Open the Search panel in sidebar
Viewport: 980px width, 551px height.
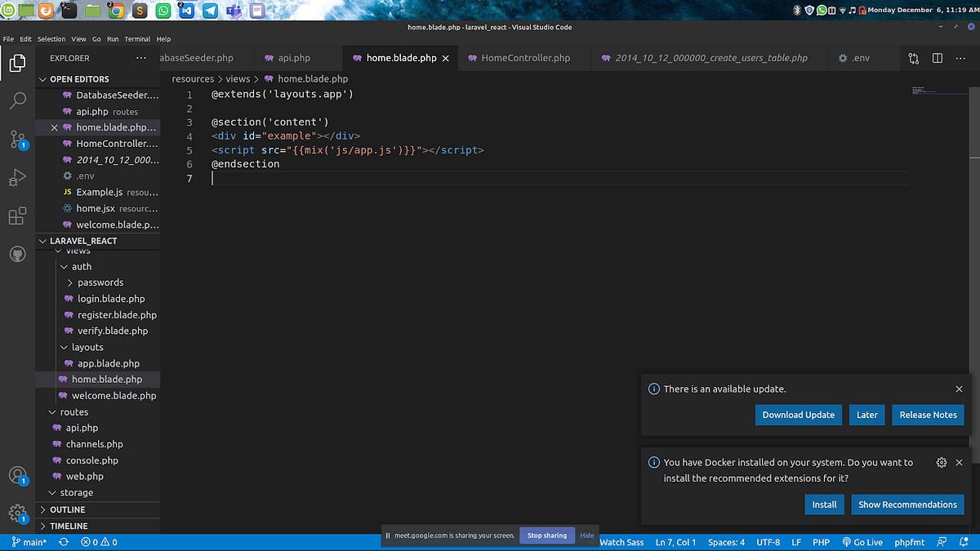[x=18, y=101]
